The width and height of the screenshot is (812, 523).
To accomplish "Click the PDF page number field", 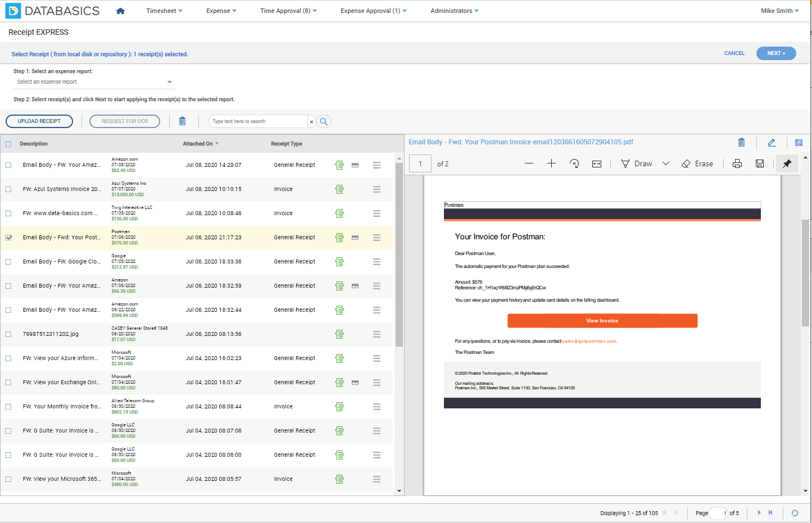I will (420, 163).
